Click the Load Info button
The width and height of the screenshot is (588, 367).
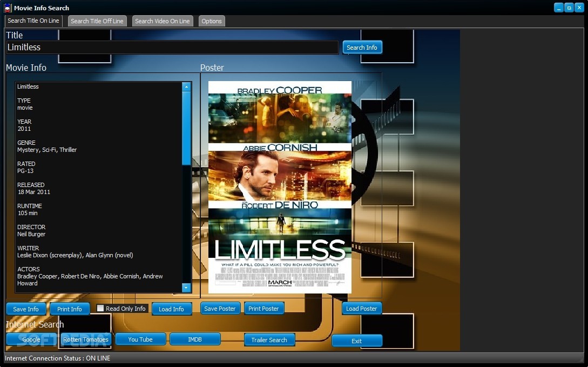[171, 309]
